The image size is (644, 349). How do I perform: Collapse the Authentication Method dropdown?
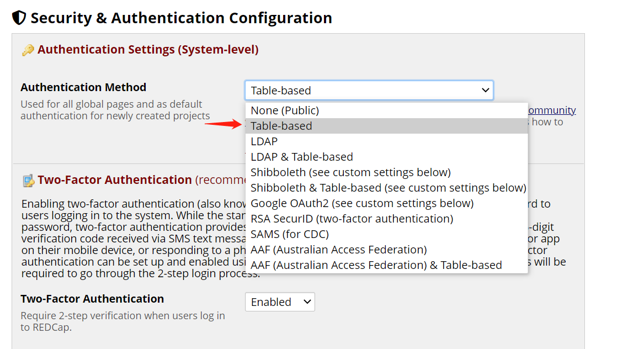click(x=369, y=91)
